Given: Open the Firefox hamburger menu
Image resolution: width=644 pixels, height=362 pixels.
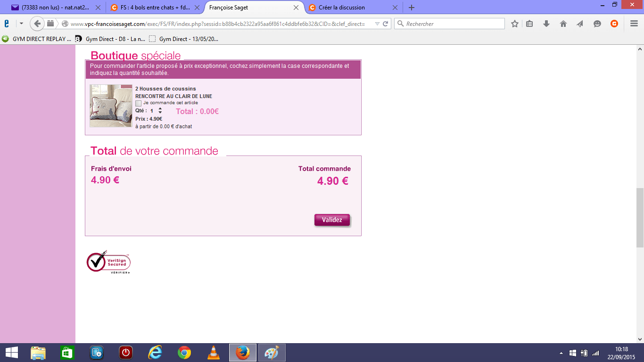Looking at the screenshot, I should tap(634, 24).
